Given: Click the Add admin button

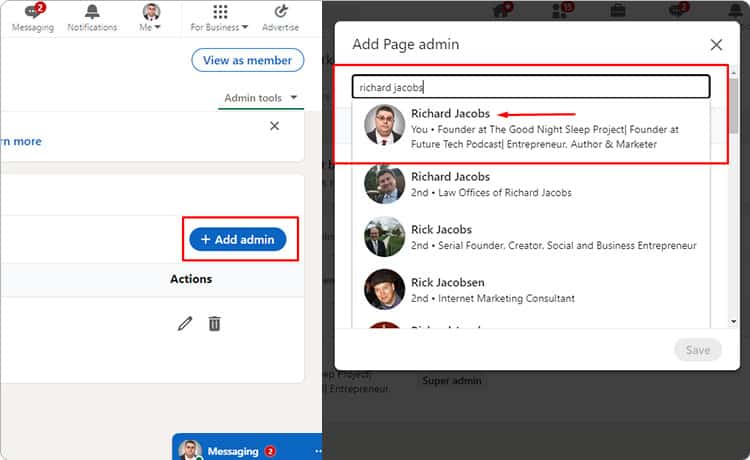Looking at the screenshot, I should [238, 239].
